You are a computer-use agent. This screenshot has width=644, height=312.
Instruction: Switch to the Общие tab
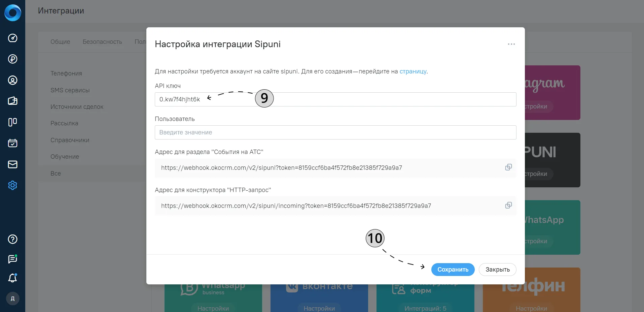click(60, 42)
